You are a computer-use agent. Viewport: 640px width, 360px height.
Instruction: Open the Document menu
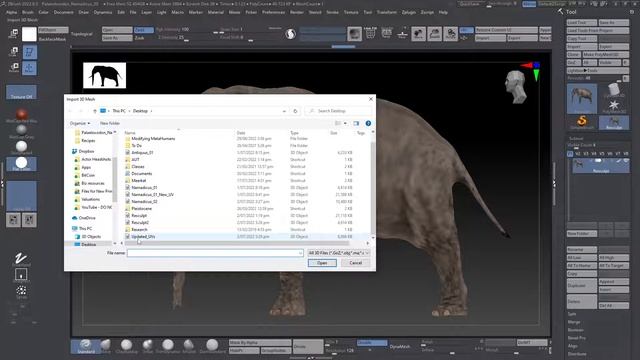click(x=63, y=12)
